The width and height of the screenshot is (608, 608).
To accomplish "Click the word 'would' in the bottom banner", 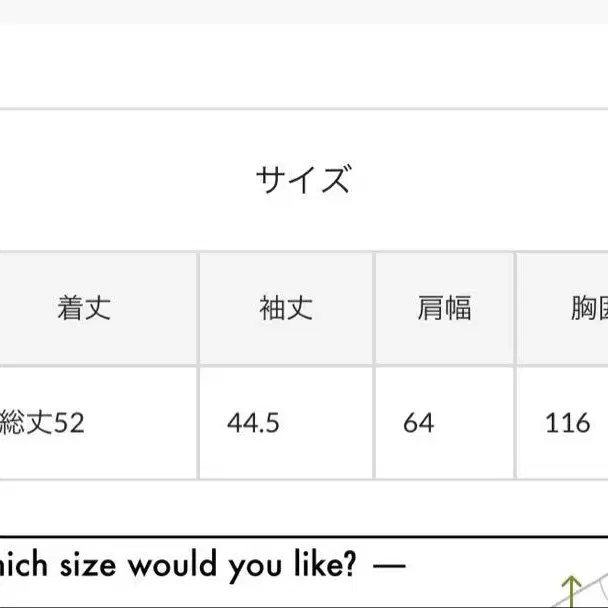I will tap(173, 564).
